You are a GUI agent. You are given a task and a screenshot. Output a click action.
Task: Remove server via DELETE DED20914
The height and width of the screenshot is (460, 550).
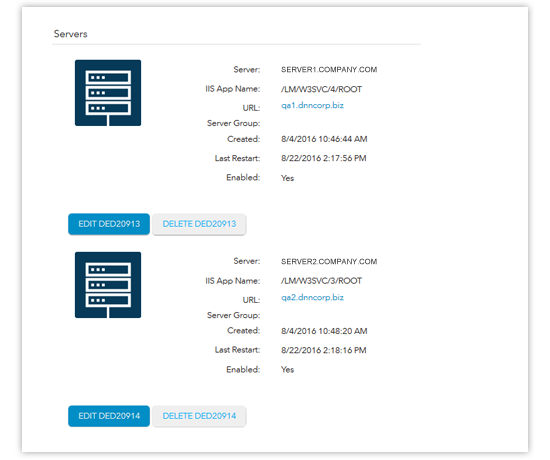pyautogui.click(x=199, y=416)
